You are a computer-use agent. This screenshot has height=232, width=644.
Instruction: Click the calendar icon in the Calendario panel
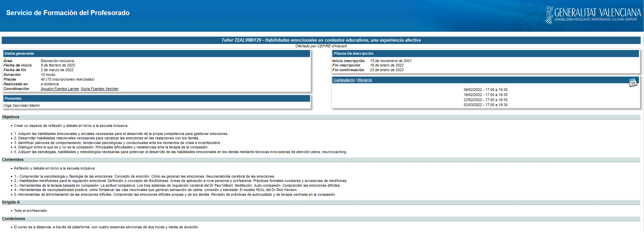point(633,82)
